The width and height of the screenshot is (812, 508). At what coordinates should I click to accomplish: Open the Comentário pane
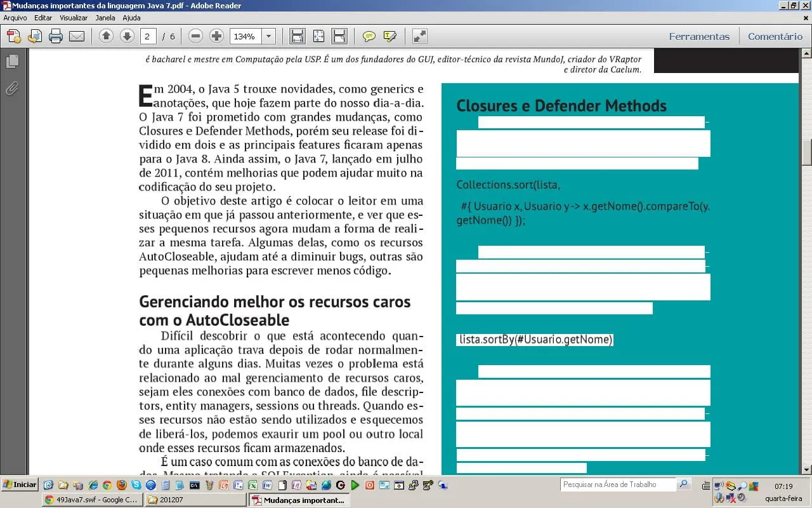point(775,37)
